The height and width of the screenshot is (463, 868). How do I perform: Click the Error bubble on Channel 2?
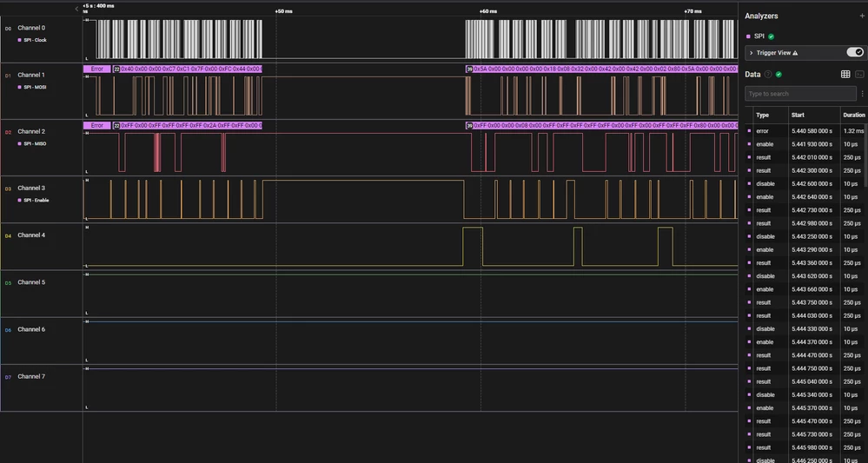96,126
